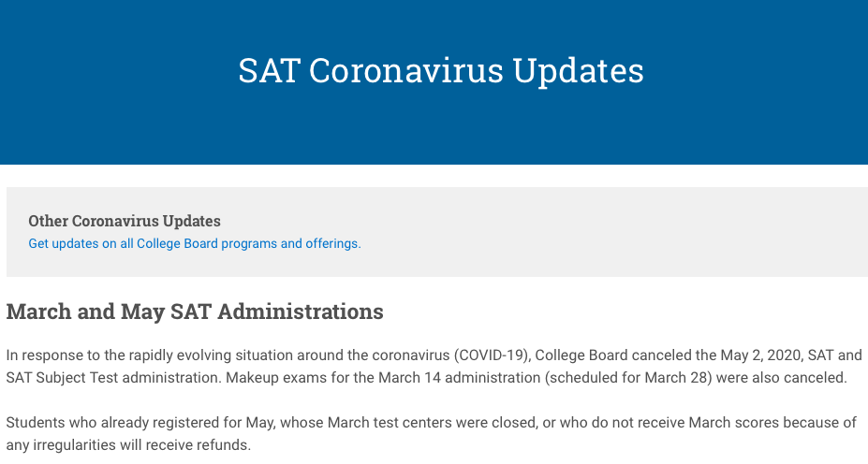Screen dimensions: 868x464
Task: Click the phrase "rapidly evolving situation"
Action: [x=222, y=355]
